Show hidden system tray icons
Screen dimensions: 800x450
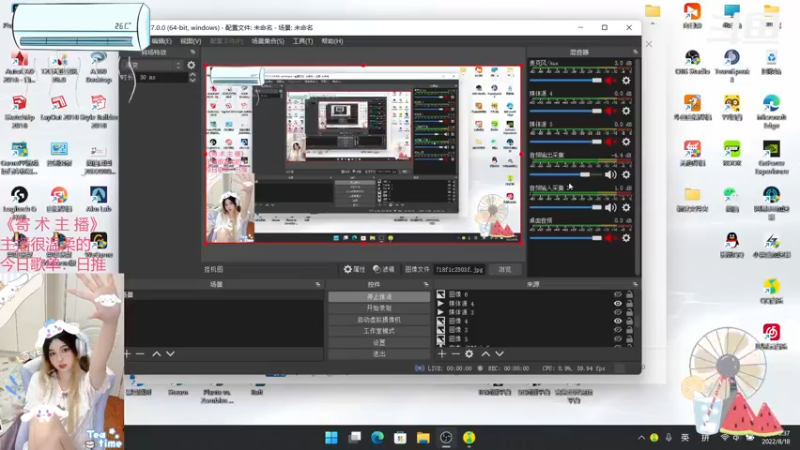641,438
